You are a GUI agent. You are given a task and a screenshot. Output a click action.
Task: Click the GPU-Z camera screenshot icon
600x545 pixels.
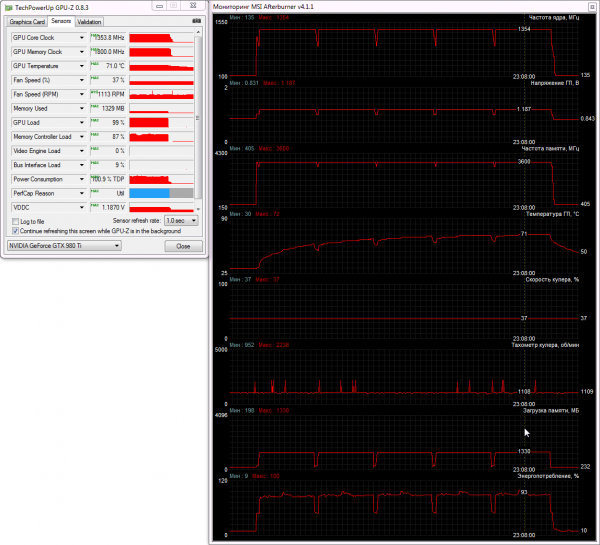pyautogui.click(x=197, y=21)
